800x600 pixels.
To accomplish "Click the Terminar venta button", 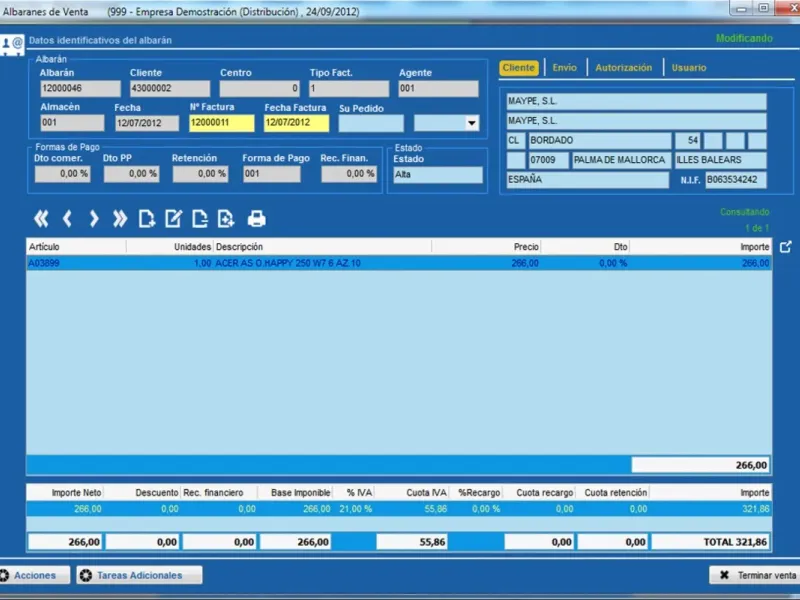I will [x=755, y=575].
